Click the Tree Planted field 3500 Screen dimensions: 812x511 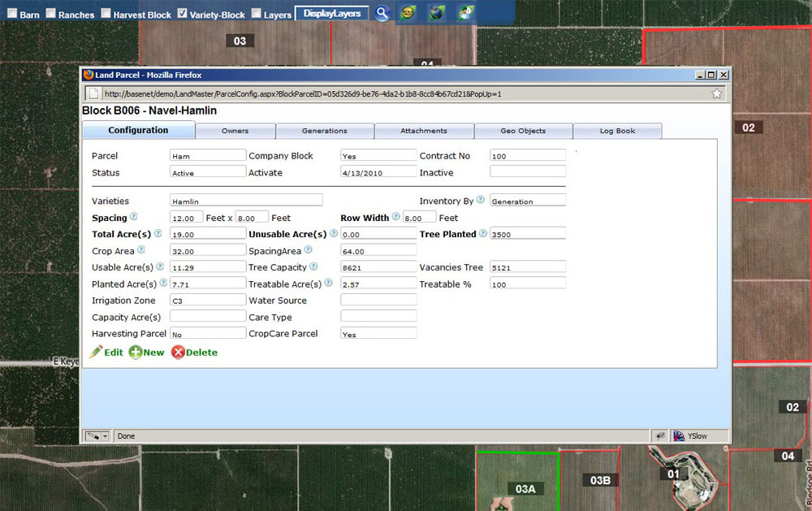coord(528,233)
